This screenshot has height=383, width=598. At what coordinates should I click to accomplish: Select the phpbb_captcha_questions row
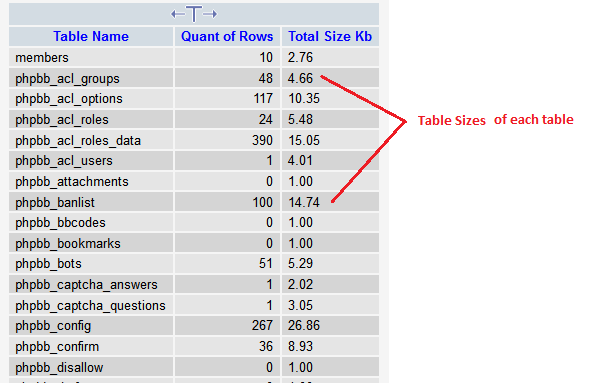(x=194, y=305)
